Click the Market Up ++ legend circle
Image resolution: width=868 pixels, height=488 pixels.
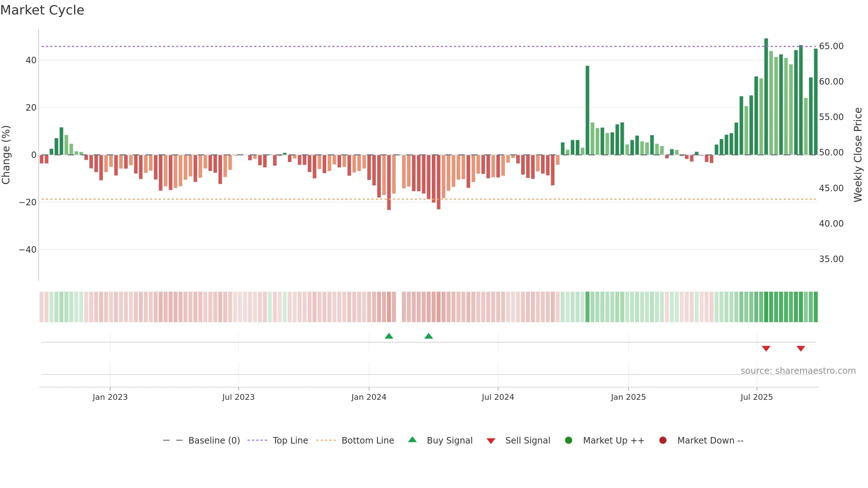coord(569,440)
